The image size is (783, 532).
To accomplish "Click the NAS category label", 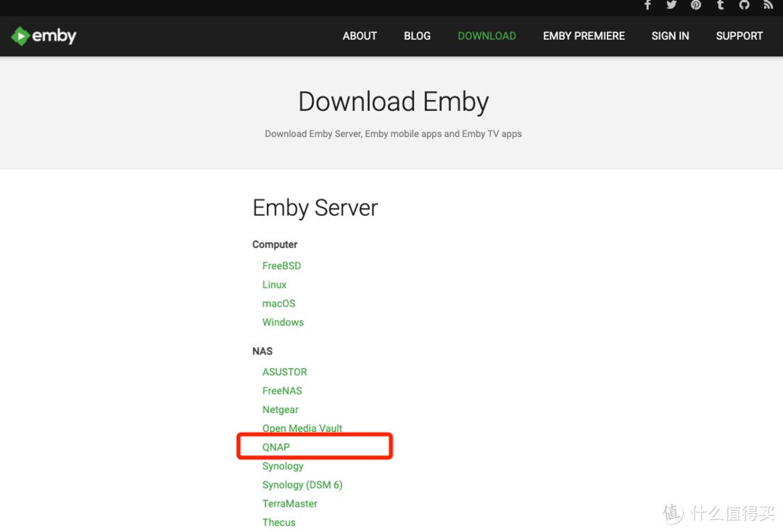I will point(262,352).
